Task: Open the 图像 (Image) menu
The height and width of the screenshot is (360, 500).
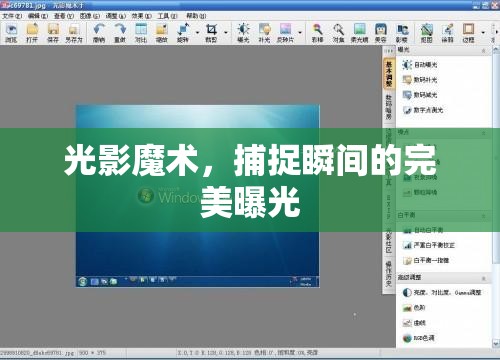Action: (x=90, y=16)
